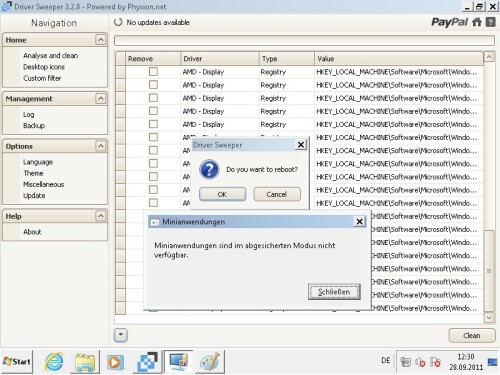500x375 pixels.
Task: Collapse the Management navigation section
Action: (100, 98)
